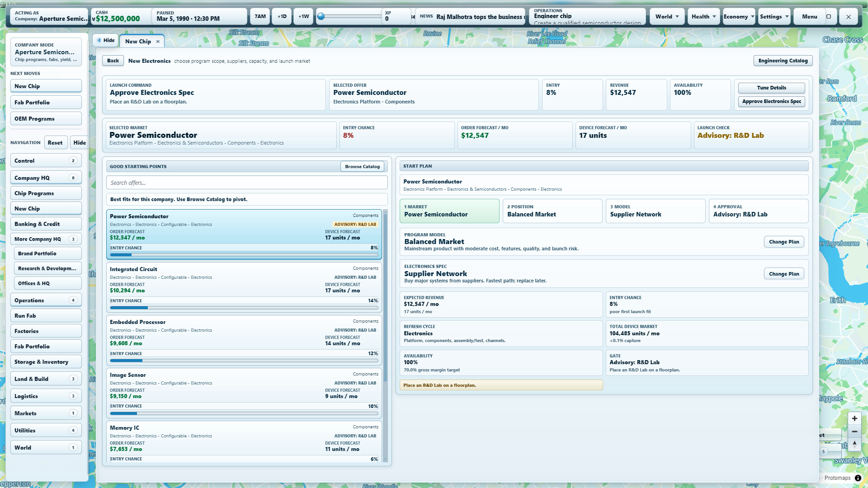868x488 pixels.
Task: Expand the Economy dropdown
Action: click(x=739, y=17)
